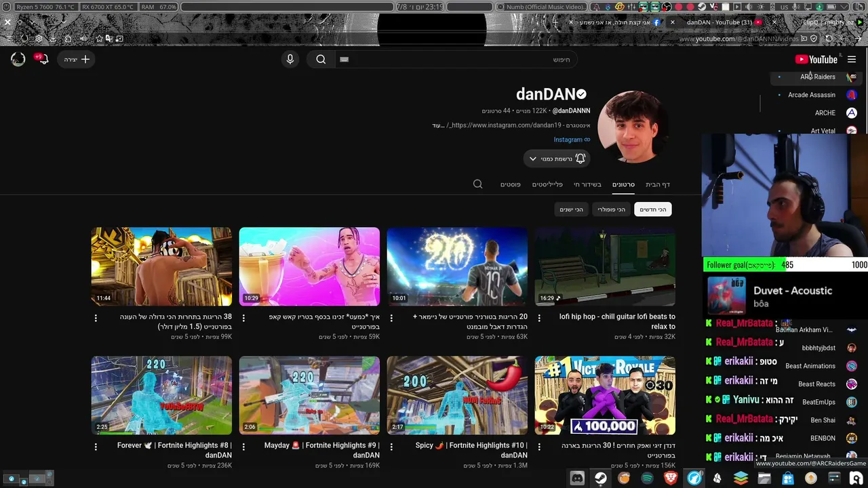
Task: Start voice search with the microphone icon
Action: click(x=290, y=60)
